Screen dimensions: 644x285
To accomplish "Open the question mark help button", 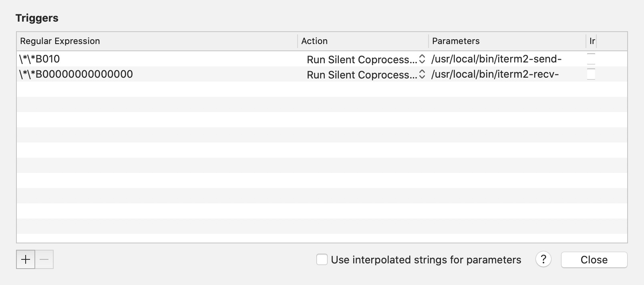I will (543, 259).
